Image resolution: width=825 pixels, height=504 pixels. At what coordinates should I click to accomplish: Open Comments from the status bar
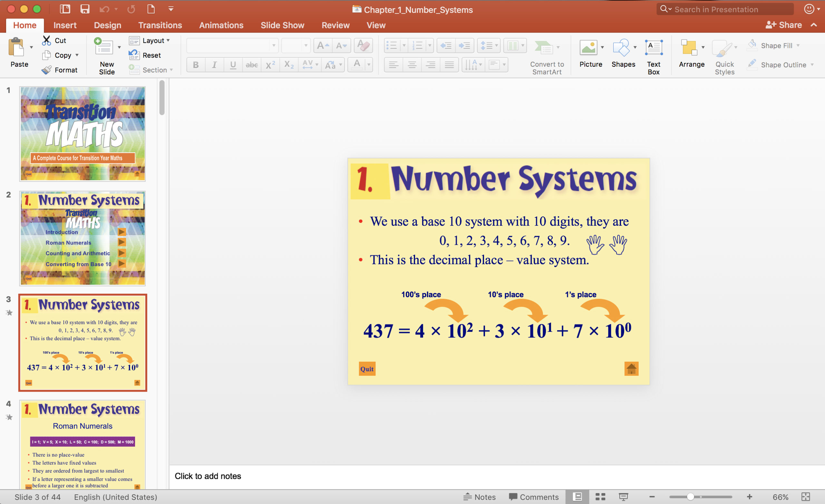534,497
